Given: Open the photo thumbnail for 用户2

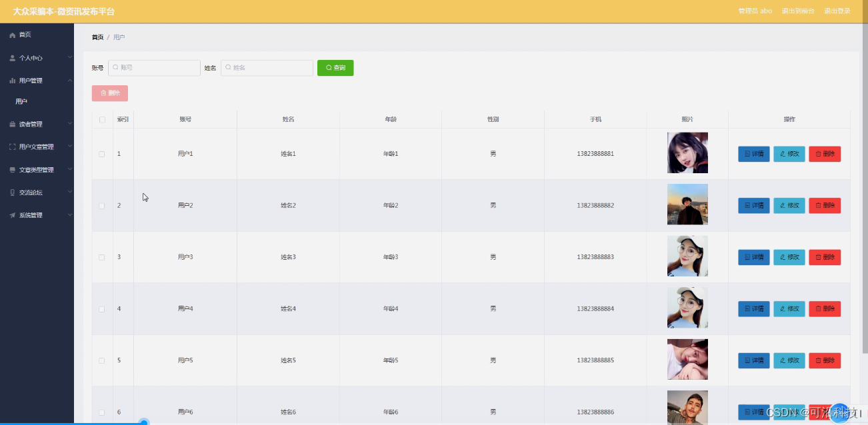Looking at the screenshot, I should 687,205.
